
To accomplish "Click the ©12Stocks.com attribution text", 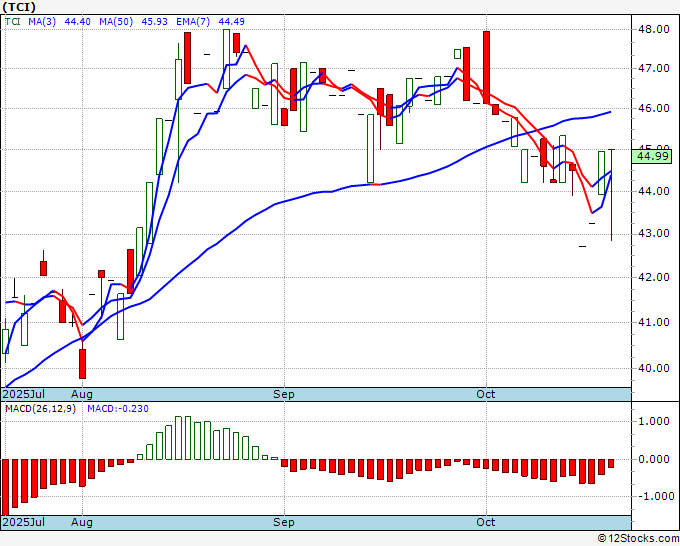I will click(x=638, y=538).
